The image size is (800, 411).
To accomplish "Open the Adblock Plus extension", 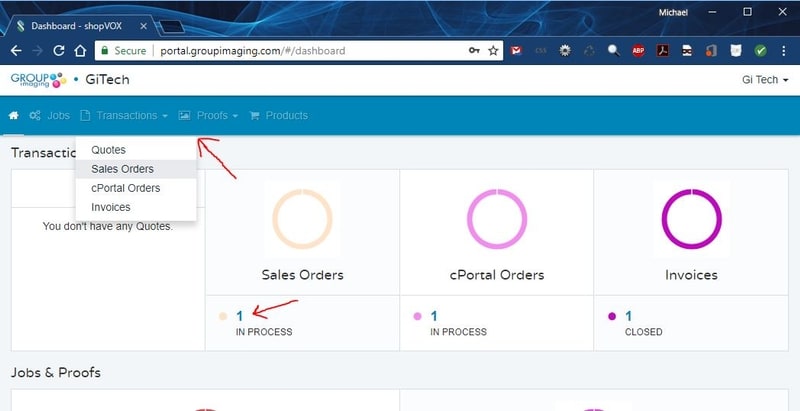I will pyautogui.click(x=638, y=50).
